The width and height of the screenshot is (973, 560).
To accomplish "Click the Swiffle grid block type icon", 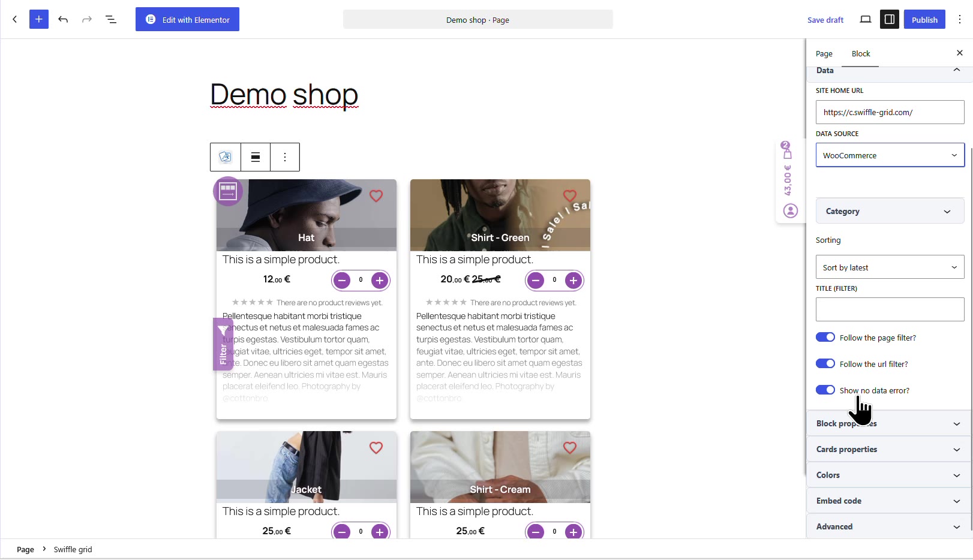I will point(226,157).
